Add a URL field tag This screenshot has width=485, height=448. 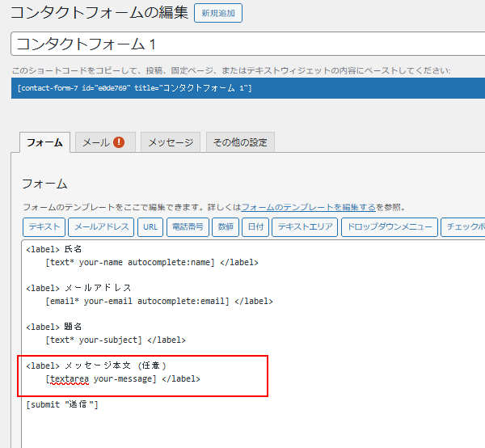pos(150,227)
